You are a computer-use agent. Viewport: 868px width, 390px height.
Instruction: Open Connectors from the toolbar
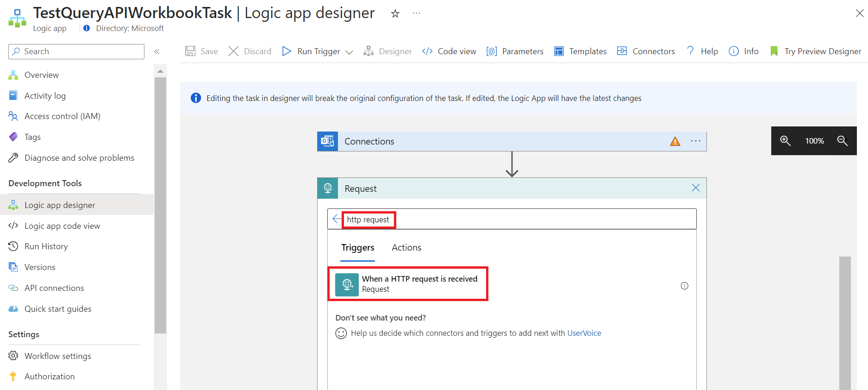646,51
